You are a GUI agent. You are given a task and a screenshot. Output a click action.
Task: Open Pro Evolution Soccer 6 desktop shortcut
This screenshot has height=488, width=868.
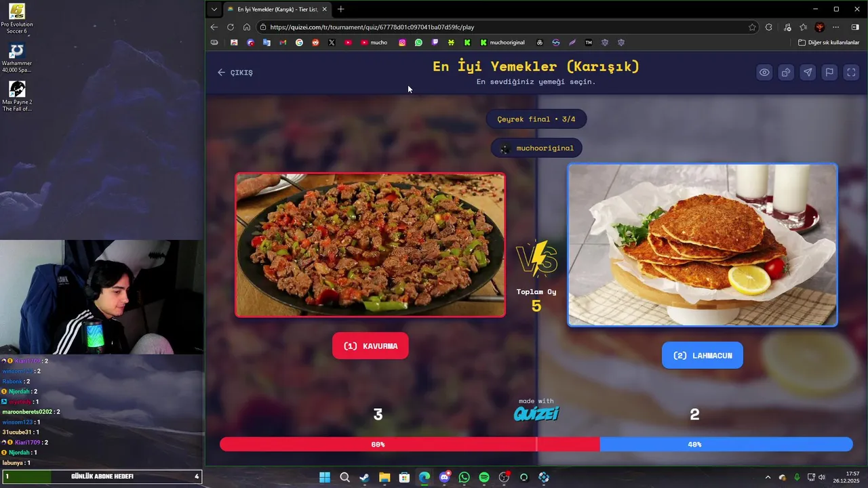[17, 19]
